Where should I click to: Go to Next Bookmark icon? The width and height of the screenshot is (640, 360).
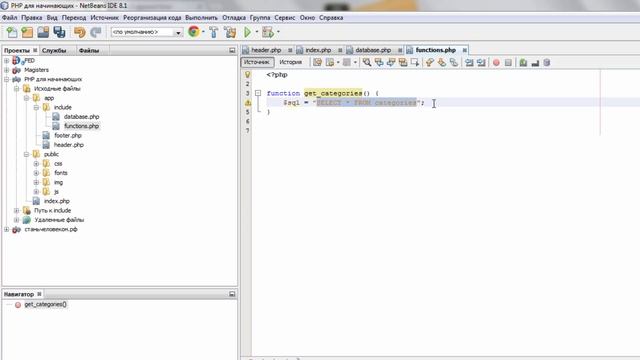tap(442, 62)
